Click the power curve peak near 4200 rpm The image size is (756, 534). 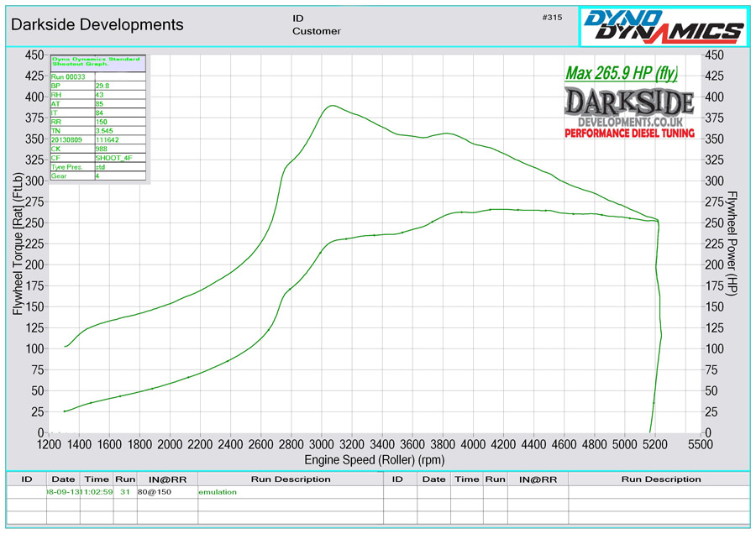[x=501, y=209]
